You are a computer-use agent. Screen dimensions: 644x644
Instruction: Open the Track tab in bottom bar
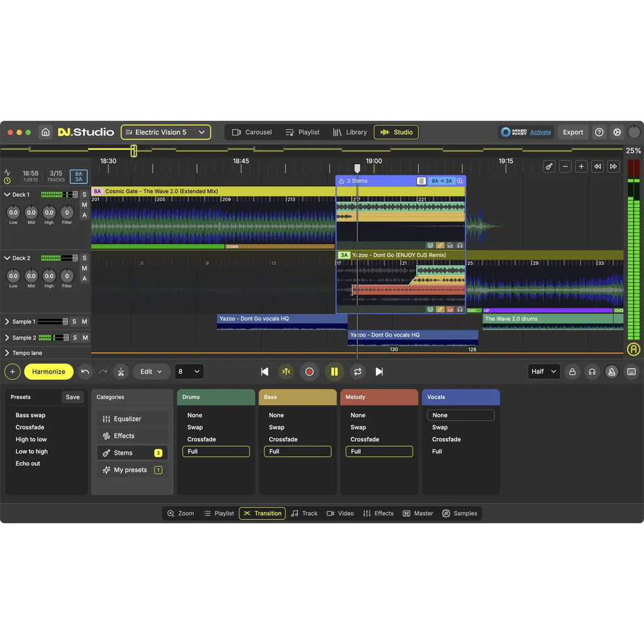coord(304,513)
